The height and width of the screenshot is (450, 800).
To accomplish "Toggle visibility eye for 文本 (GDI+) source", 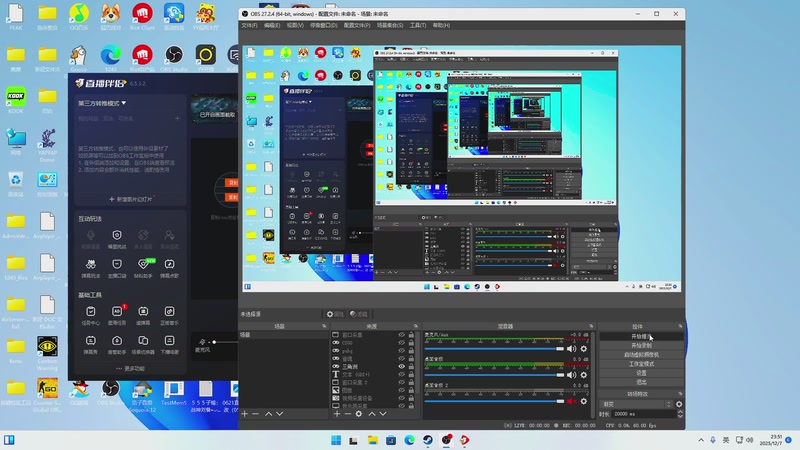I will pos(402,374).
